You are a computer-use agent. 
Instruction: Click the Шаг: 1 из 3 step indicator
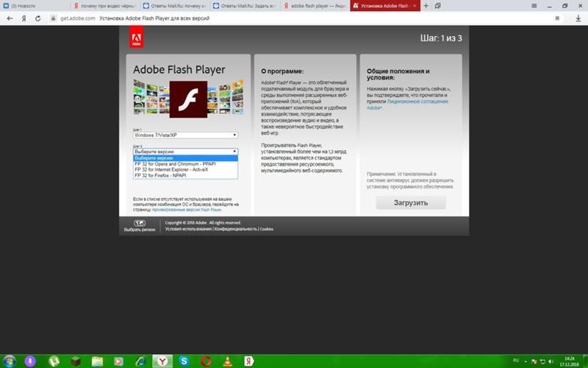tap(441, 38)
